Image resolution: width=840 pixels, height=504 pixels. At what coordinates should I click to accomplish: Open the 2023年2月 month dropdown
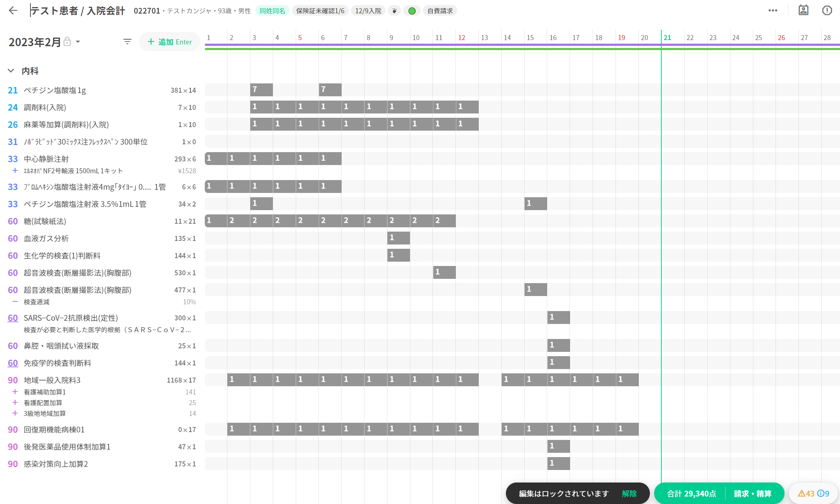tap(78, 42)
